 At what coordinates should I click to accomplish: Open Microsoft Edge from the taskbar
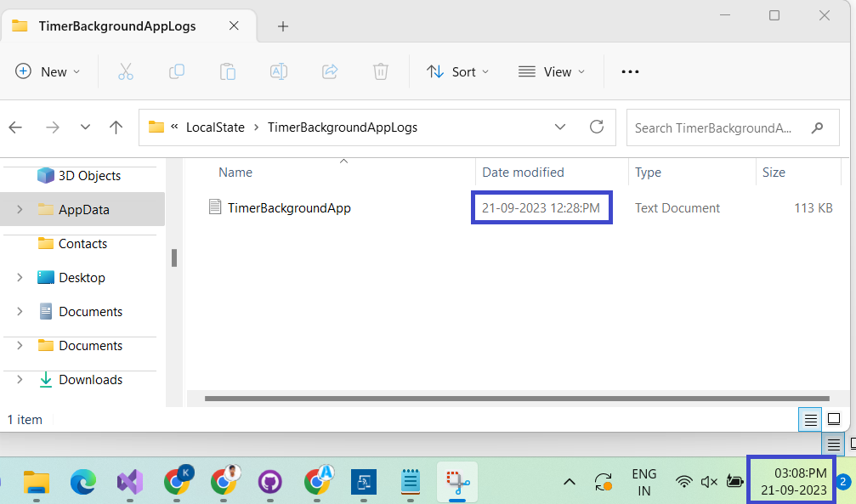pos(83,483)
